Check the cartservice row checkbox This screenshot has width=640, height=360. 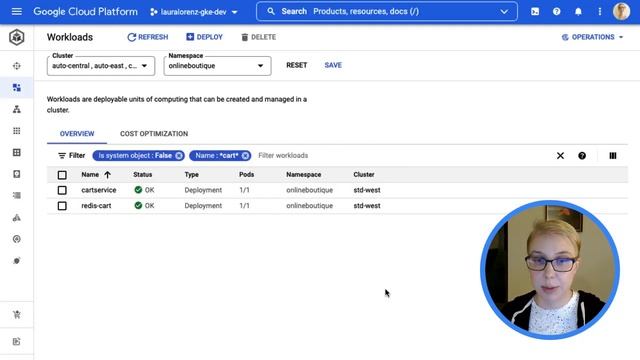coord(62,190)
